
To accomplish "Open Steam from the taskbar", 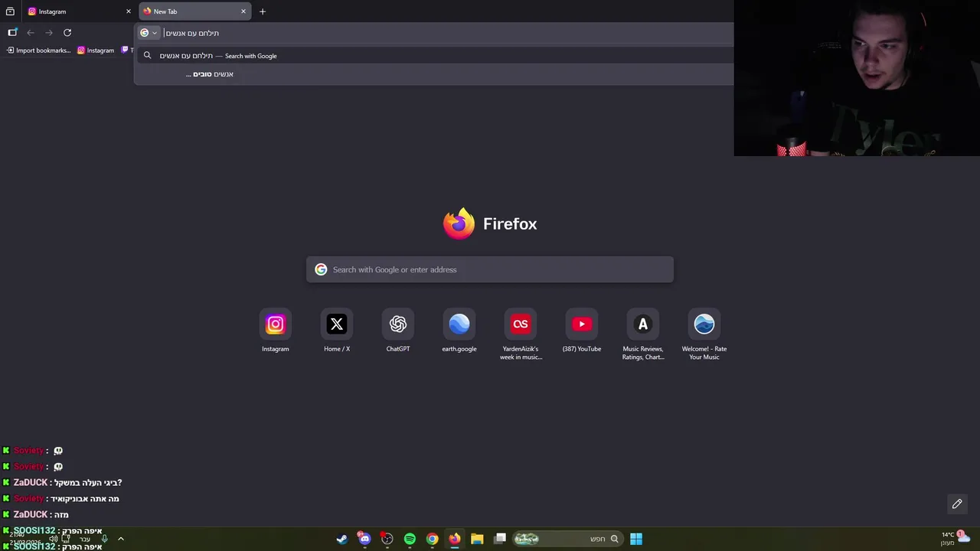I will coord(341,539).
